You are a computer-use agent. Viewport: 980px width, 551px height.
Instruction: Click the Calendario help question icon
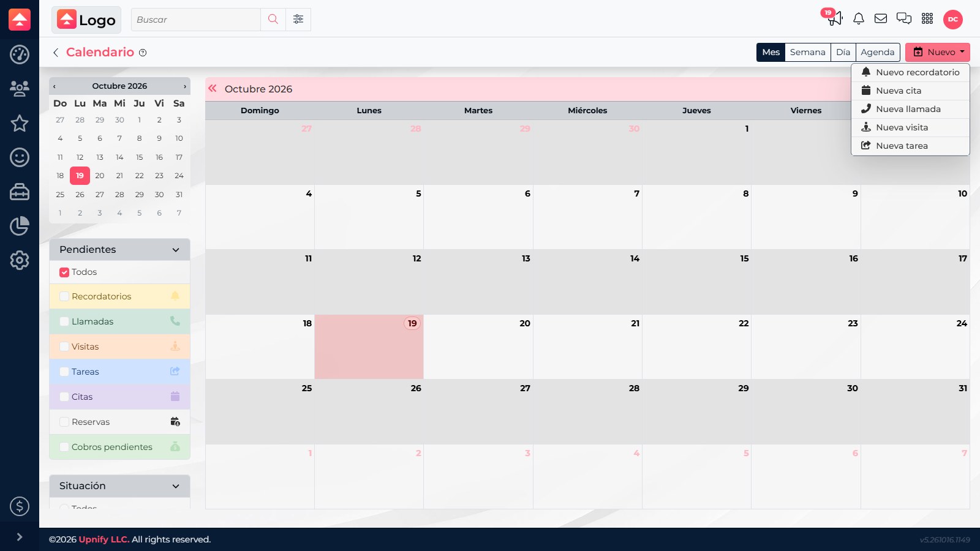tap(143, 53)
